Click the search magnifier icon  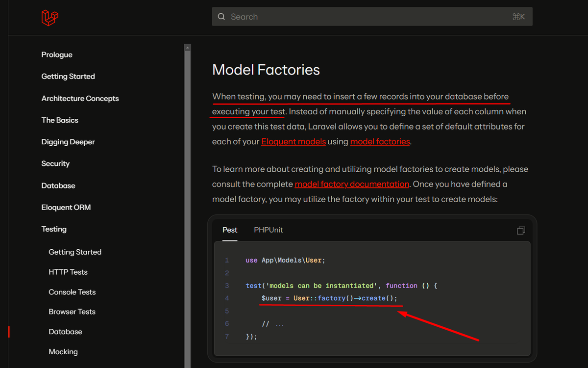pos(222,17)
